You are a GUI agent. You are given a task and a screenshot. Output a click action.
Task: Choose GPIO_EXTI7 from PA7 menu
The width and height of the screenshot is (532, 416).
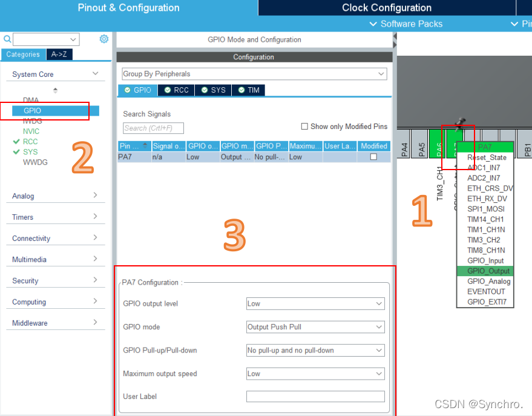tap(485, 302)
